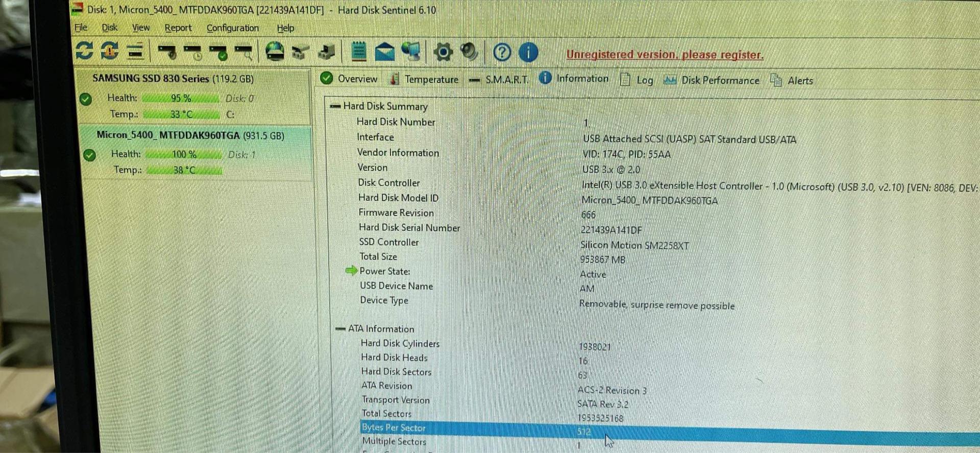
Task: Click the green arrow icon beside Power State
Action: 352,271
